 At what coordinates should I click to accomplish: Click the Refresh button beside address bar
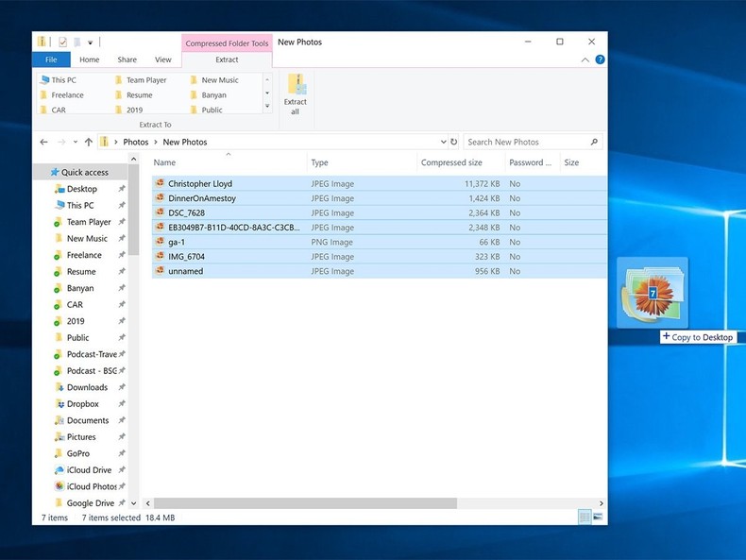(x=453, y=142)
